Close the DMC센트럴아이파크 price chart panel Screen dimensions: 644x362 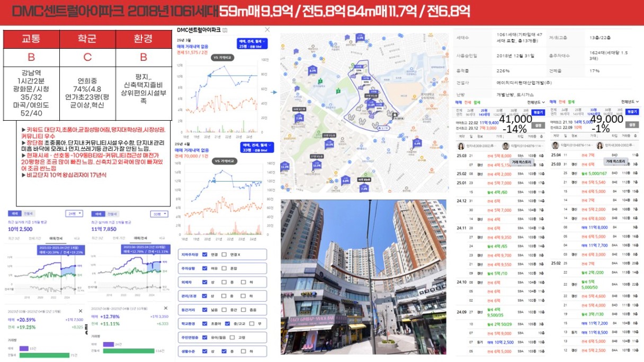point(267,30)
